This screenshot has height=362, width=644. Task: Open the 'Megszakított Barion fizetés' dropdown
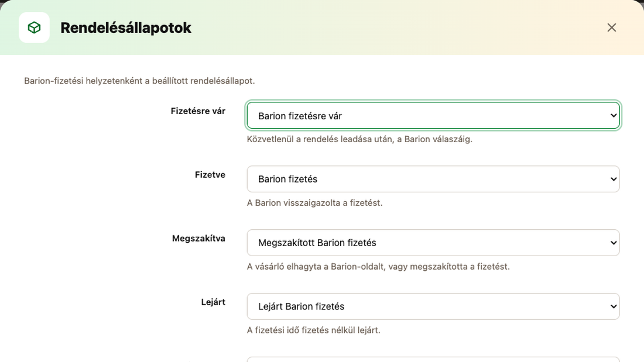click(433, 243)
